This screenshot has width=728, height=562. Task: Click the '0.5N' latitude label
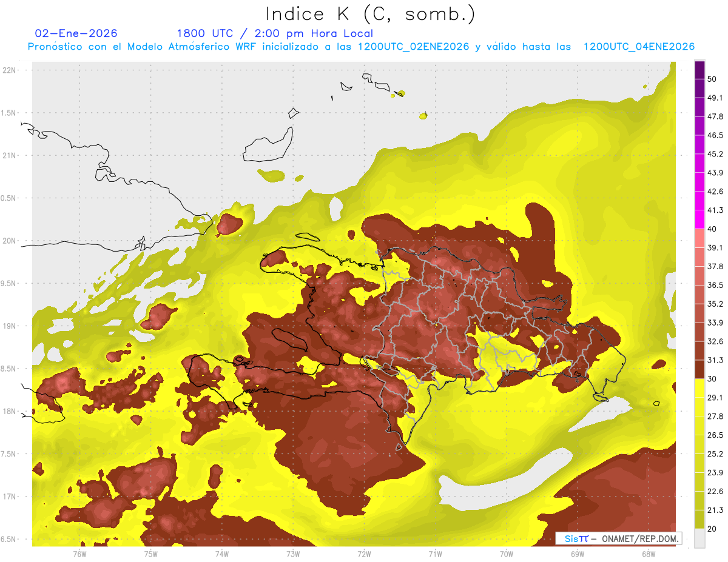pos(9,198)
